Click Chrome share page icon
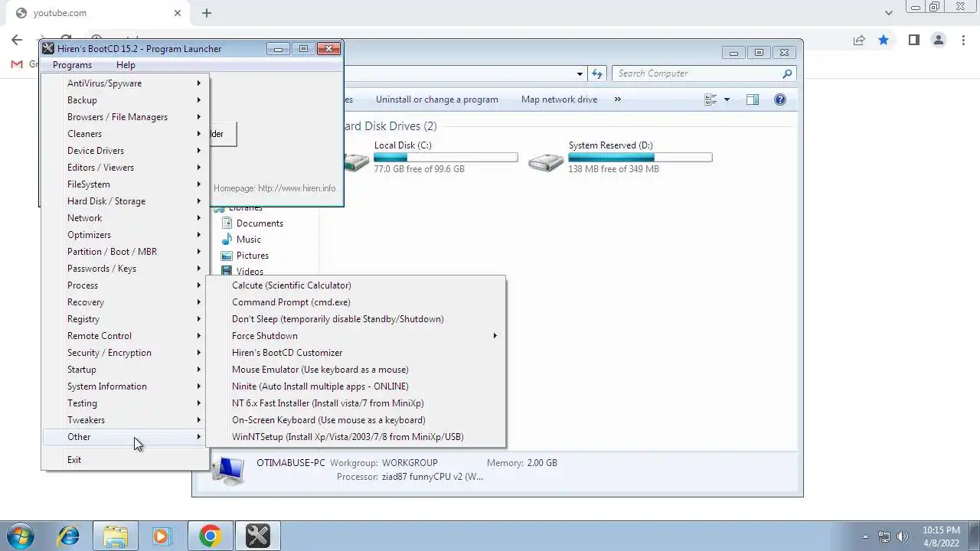The image size is (980, 551). (859, 40)
